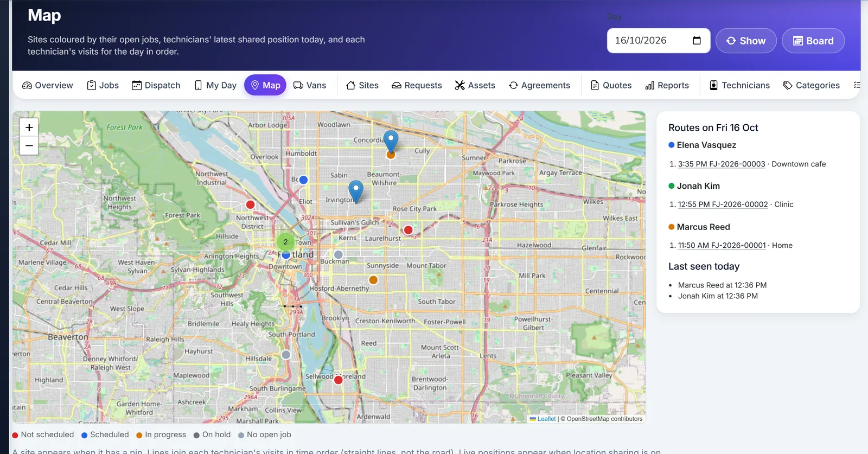Open the Board view

pyautogui.click(x=813, y=41)
